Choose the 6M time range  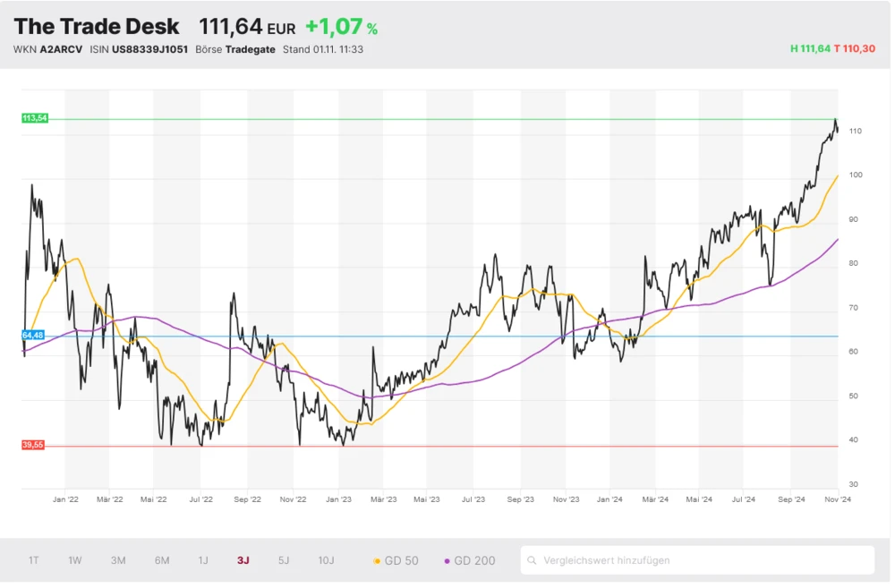[x=162, y=561]
